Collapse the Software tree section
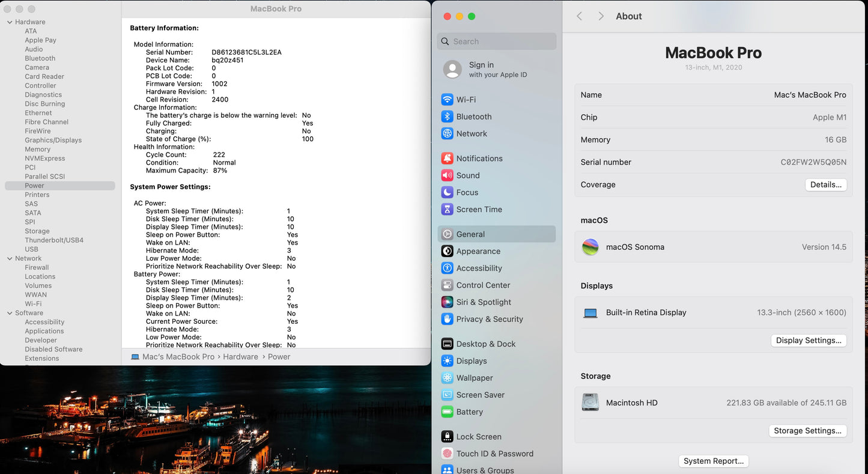 click(x=10, y=313)
